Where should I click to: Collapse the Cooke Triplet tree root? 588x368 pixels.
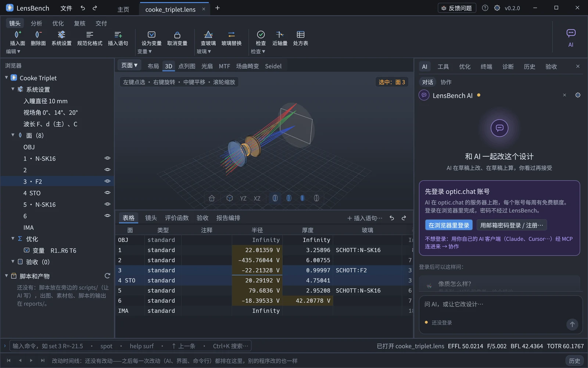tap(6, 78)
